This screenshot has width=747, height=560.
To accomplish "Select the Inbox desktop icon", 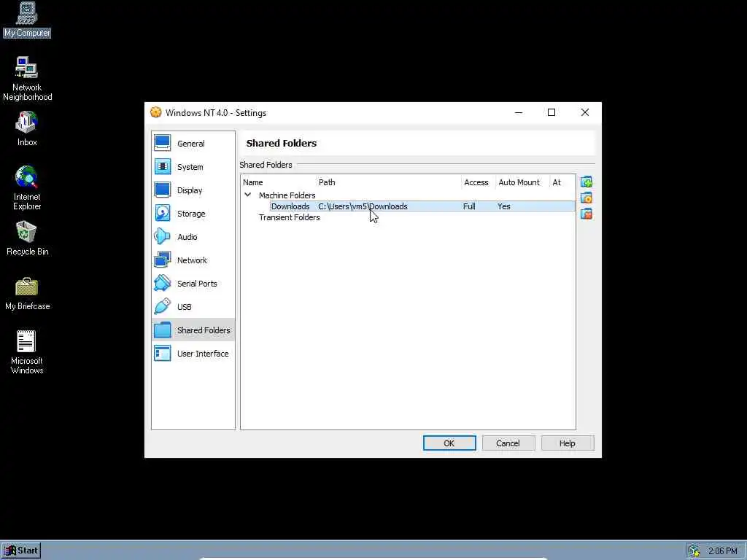I will (27, 128).
